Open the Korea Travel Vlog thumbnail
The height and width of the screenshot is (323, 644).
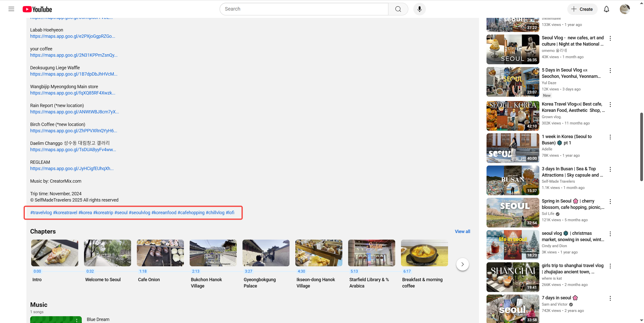pyautogui.click(x=513, y=116)
